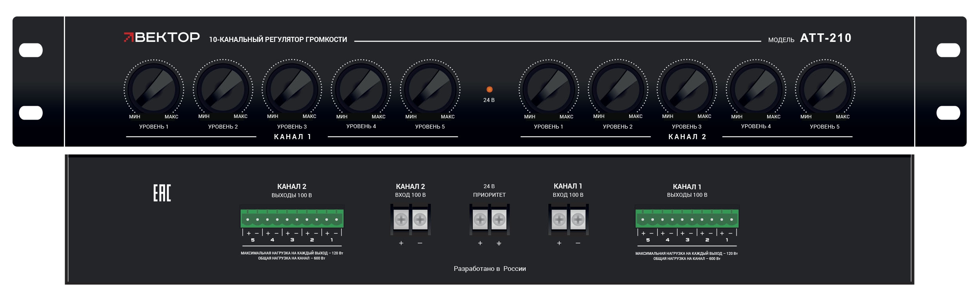Click the minus screw of Канал 2 Вход
Viewport: 980px width, 294px height.
pos(420,220)
